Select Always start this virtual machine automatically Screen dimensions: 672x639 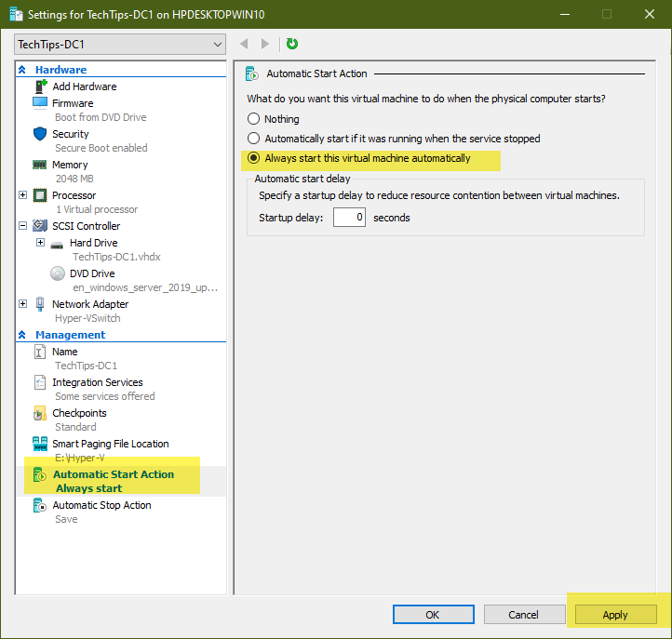pos(254,158)
